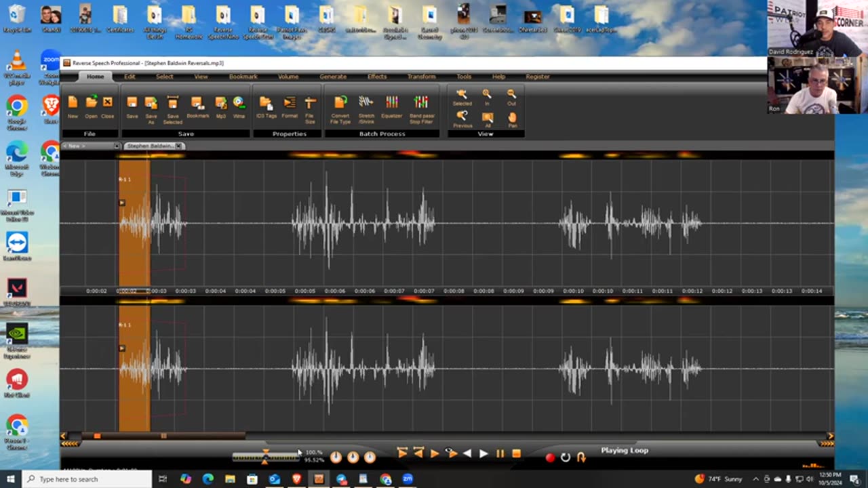Close the < New > document tab
868x488 pixels.
(117, 146)
